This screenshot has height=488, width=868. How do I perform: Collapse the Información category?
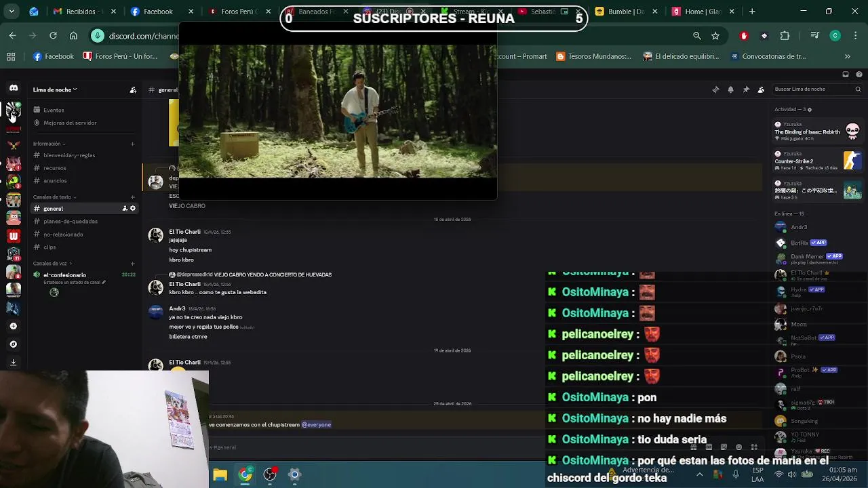[x=50, y=144]
